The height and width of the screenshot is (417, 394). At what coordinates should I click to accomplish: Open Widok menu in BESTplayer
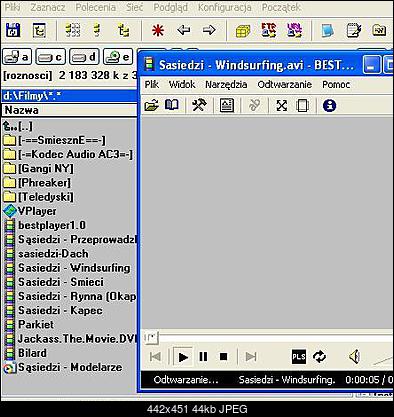pyautogui.click(x=182, y=85)
